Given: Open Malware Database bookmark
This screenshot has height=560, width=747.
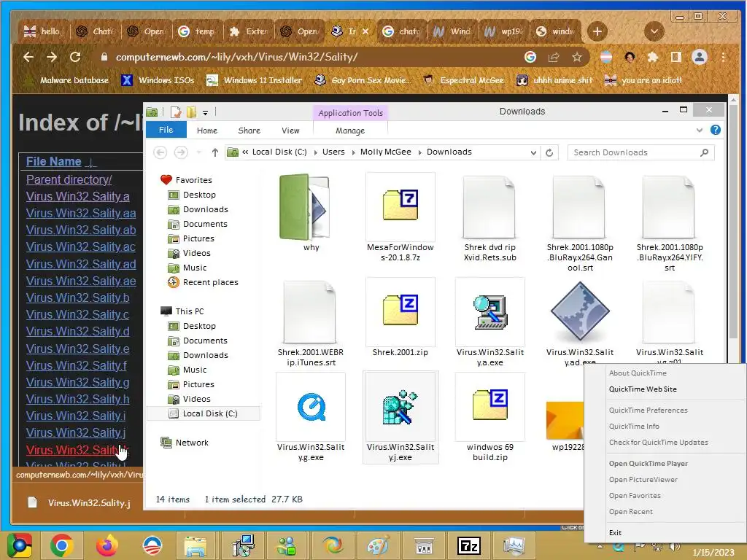Looking at the screenshot, I should click(x=66, y=80).
